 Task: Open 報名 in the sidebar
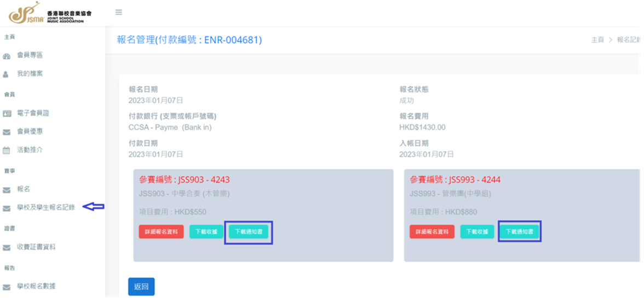[24, 189]
